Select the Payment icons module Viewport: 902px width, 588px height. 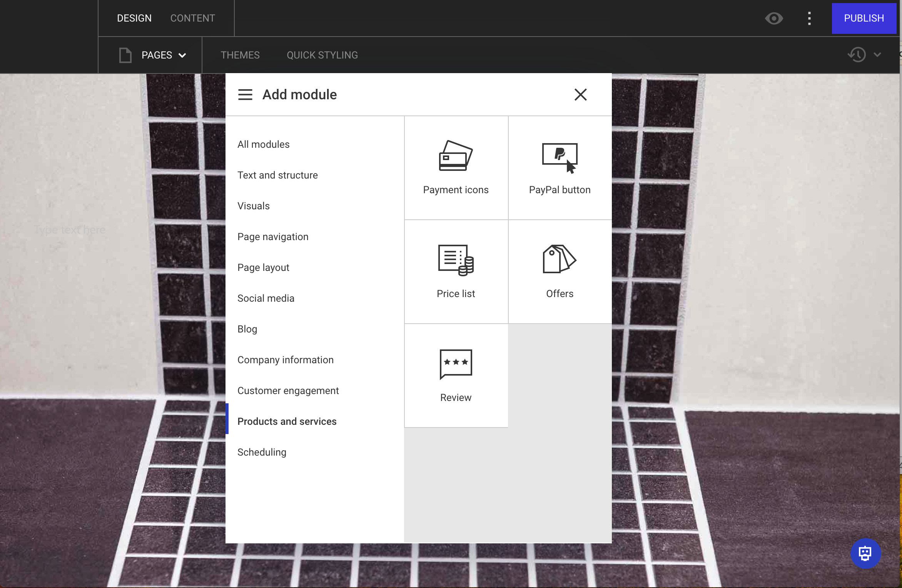[456, 168]
